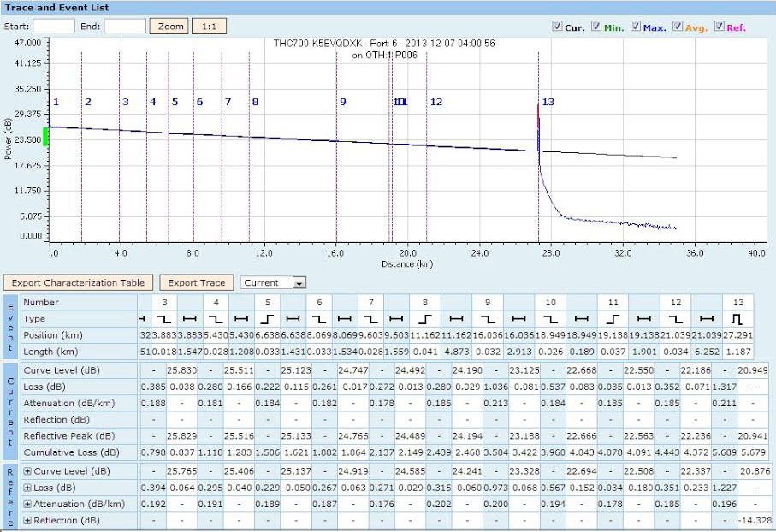Click the Zoom button
This screenshot has height=532, width=776.
[x=169, y=27]
